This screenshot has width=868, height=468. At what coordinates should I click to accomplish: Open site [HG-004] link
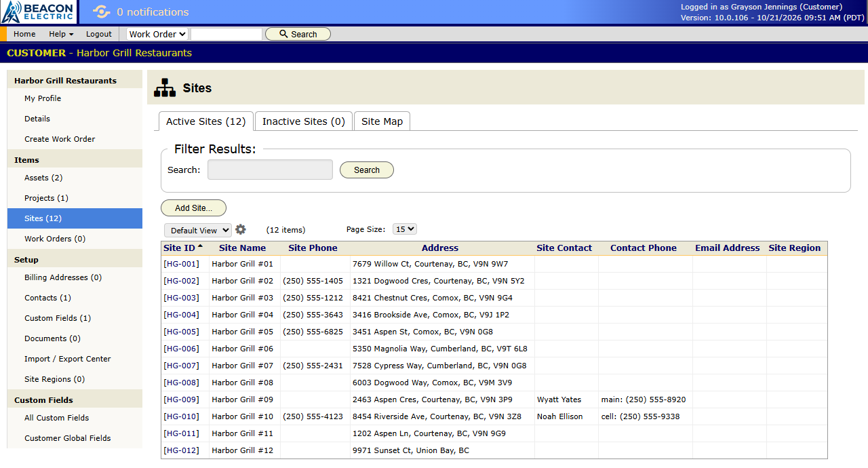181,315
